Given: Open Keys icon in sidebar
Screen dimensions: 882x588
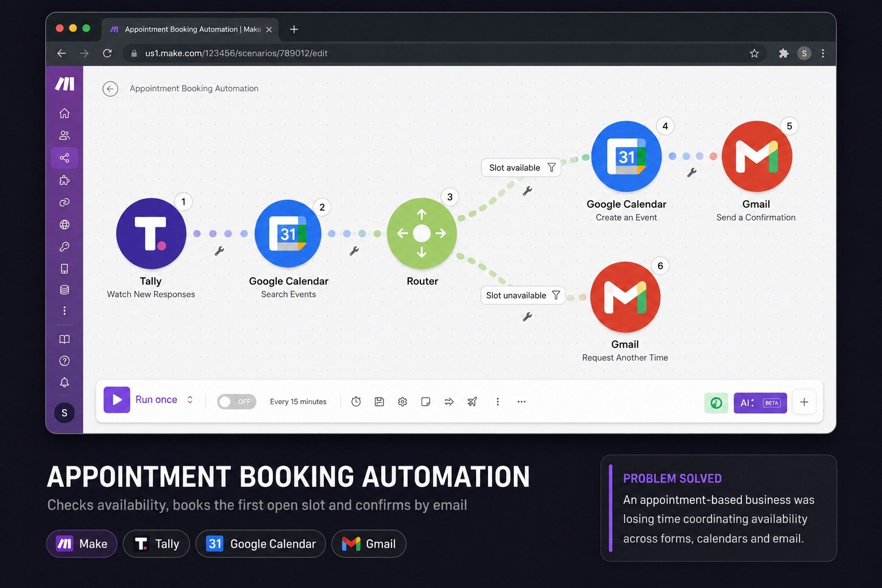Looking at the screenshot, I should (64, 246).
